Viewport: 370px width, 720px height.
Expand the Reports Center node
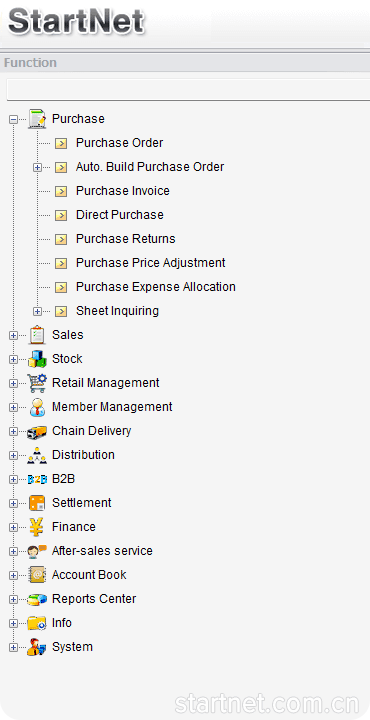[13, 599]
